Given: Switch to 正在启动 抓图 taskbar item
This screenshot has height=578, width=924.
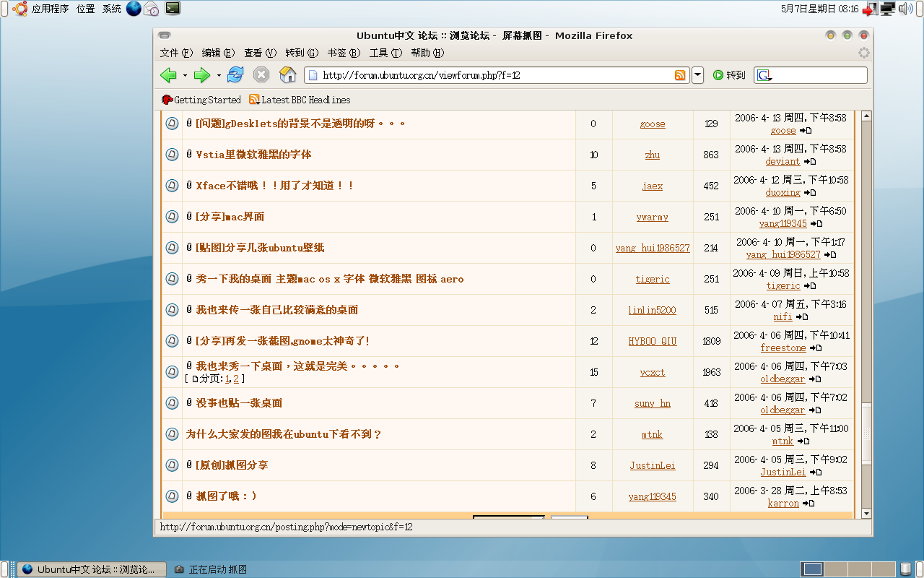Looking at the screenshot, I should coord(211,569).
